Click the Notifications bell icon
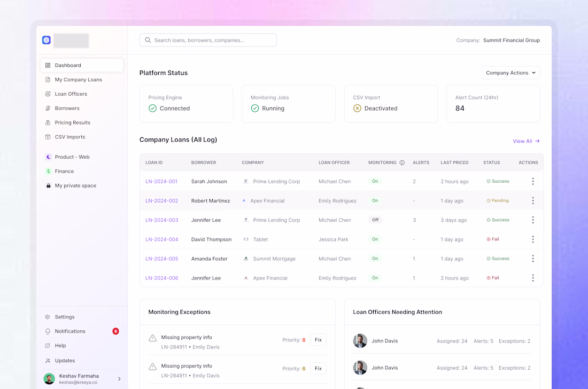This screenshot has height=389, width=588. [48, 331]
